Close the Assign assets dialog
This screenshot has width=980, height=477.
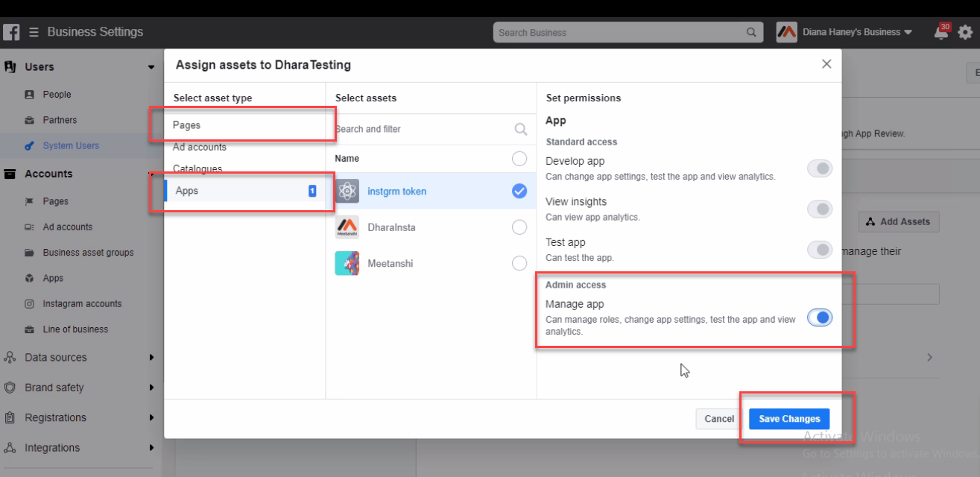(x=826, y=64)
